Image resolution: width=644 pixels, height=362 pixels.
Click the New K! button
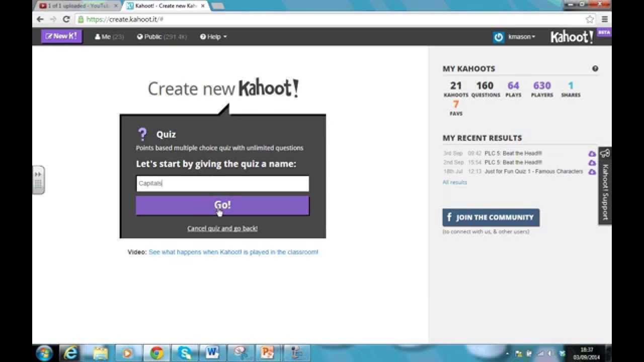(61, 36)
